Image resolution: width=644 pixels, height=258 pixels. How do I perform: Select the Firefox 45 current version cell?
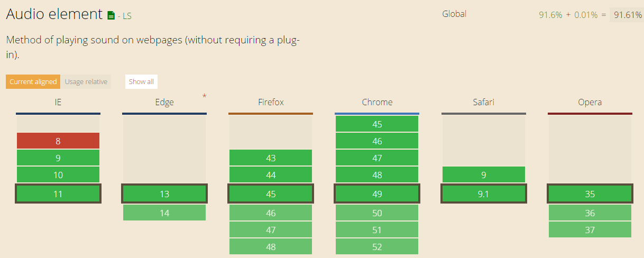[271, 194]
